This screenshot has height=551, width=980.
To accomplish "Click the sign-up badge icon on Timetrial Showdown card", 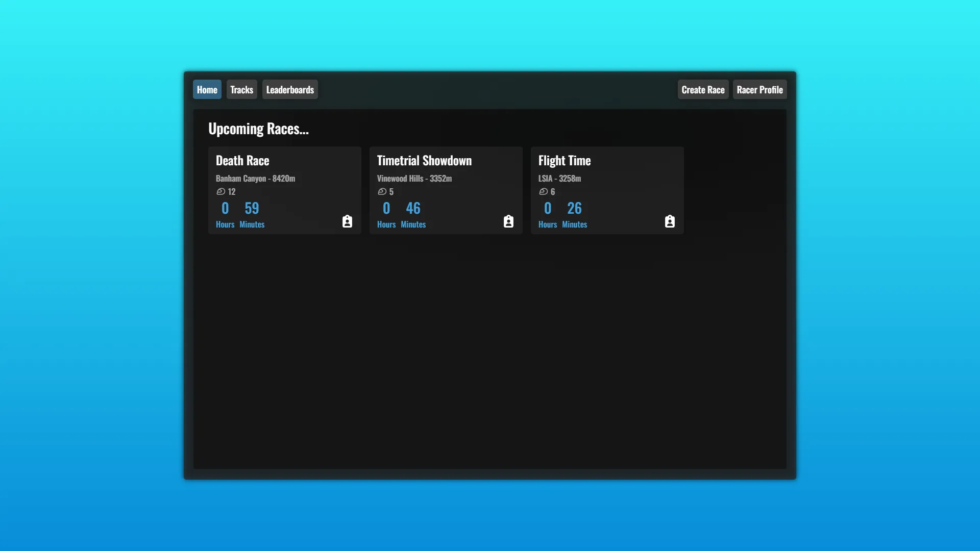I will 508,221.
